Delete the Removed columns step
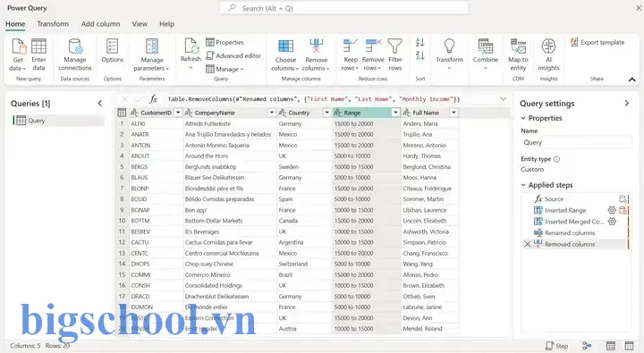Screen dimensions: 644x353 (x=528, y=244)
